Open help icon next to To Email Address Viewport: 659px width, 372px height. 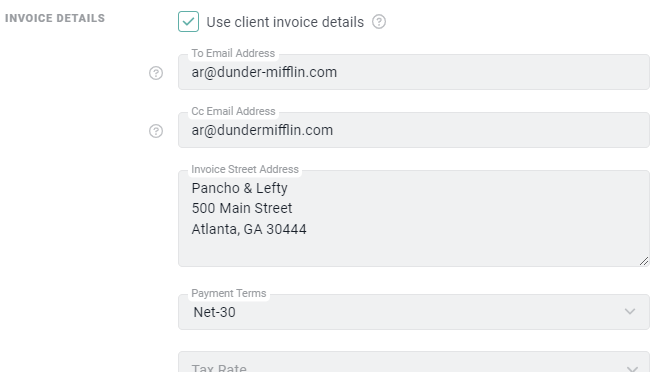pos(156,73)
